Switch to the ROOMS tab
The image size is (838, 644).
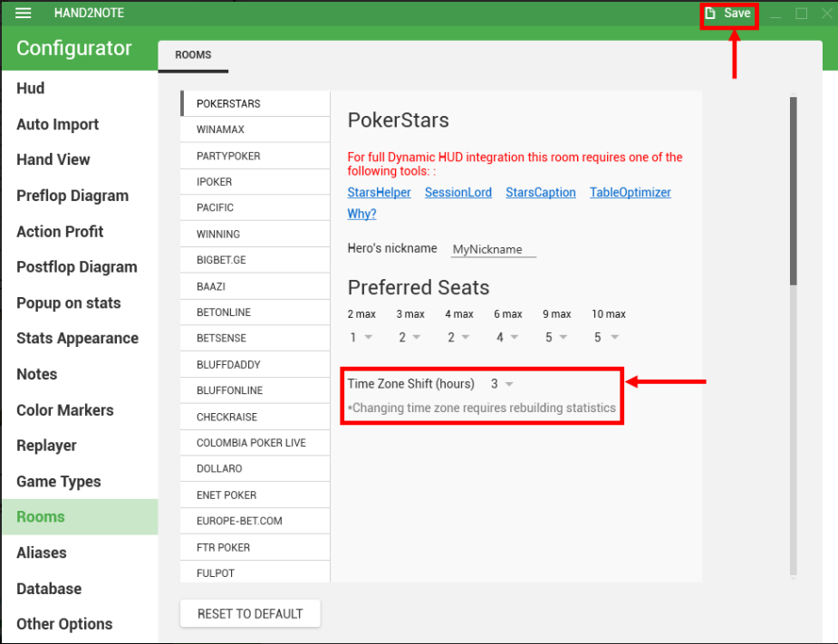(x=193, y=55)
